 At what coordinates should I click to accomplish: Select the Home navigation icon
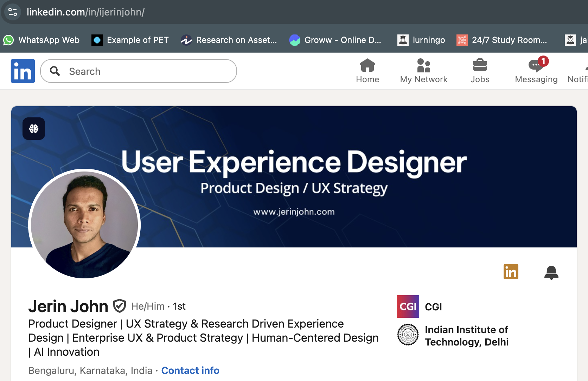[x=367, y=66]
